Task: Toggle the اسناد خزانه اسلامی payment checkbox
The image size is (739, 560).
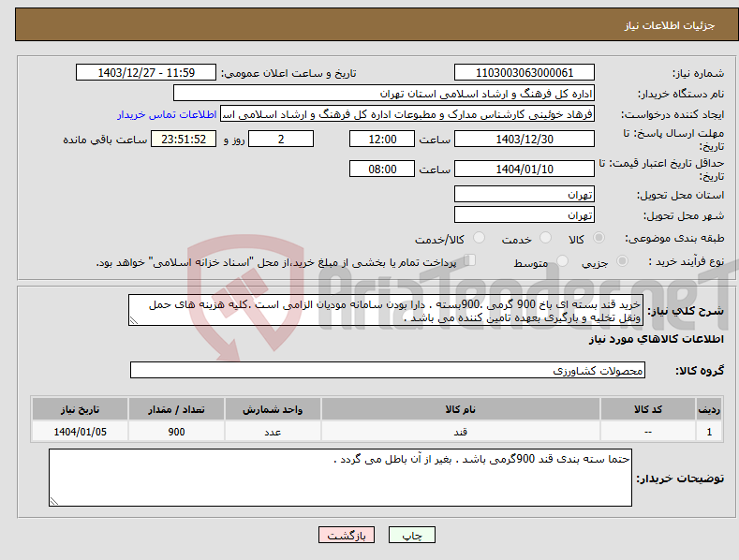Action: 470,259
